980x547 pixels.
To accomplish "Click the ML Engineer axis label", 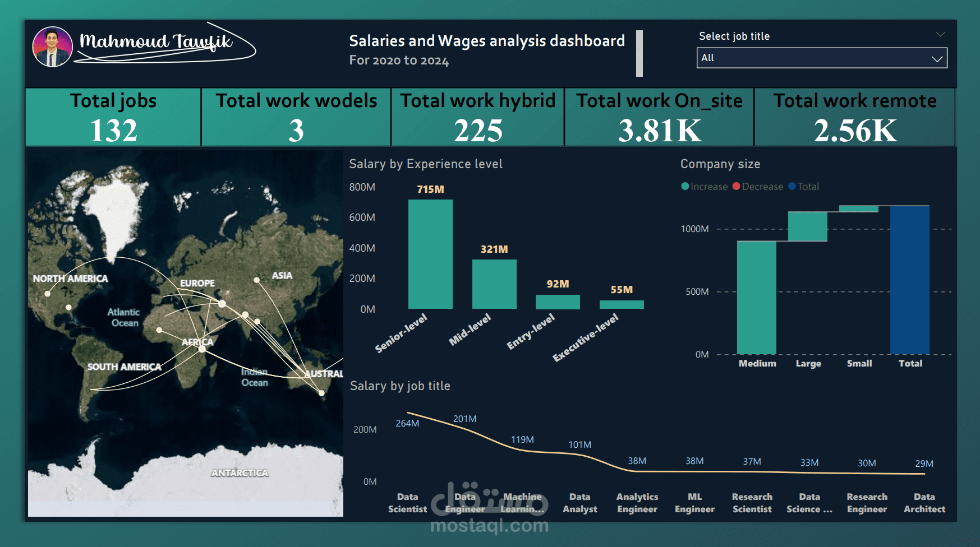I will coord(694,503).
